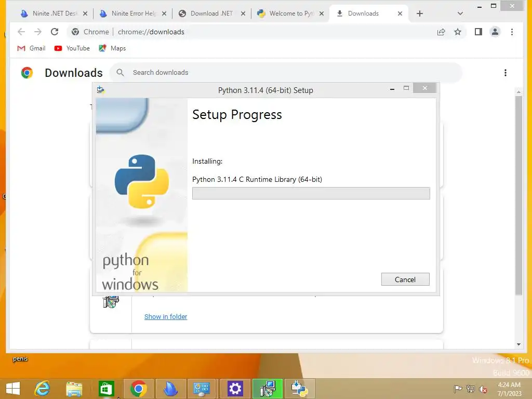
Task: Go back in Chrome
Action: (x=21, y=32)
